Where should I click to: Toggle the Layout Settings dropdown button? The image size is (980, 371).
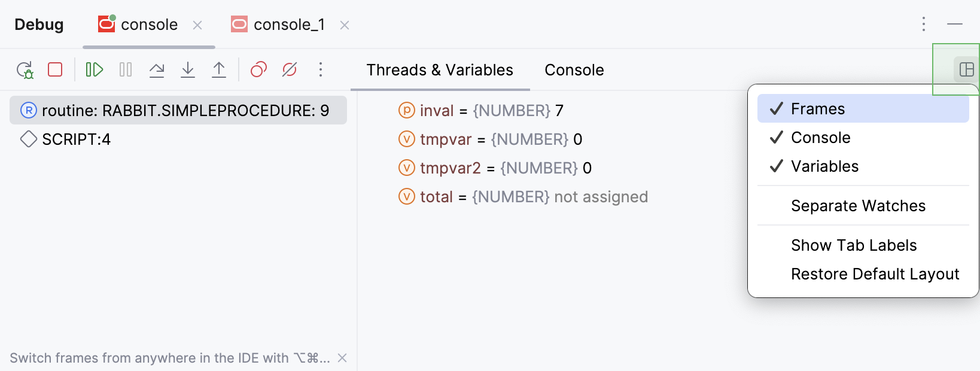[x=966, y=69]
